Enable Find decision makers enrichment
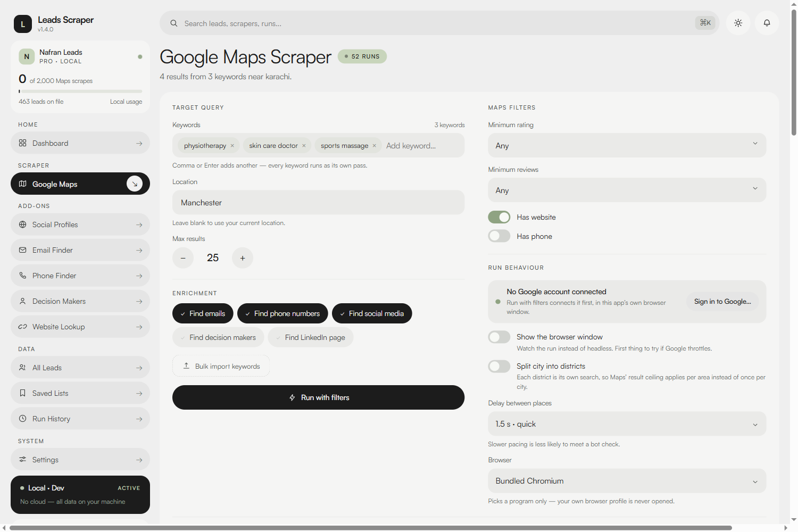 coord(218,337)
